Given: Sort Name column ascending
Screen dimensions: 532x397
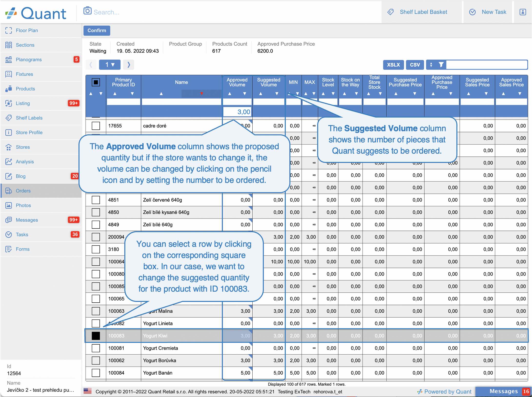Looking at the screenshot, I should click(x=161, y=94).
